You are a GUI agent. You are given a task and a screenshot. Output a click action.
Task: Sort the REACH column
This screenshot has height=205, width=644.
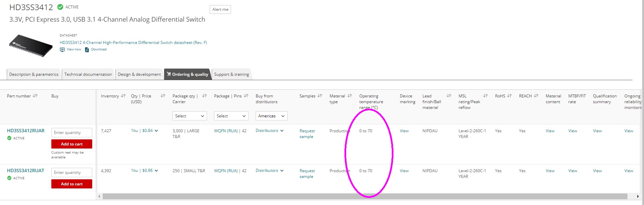[x=536, y=96]
